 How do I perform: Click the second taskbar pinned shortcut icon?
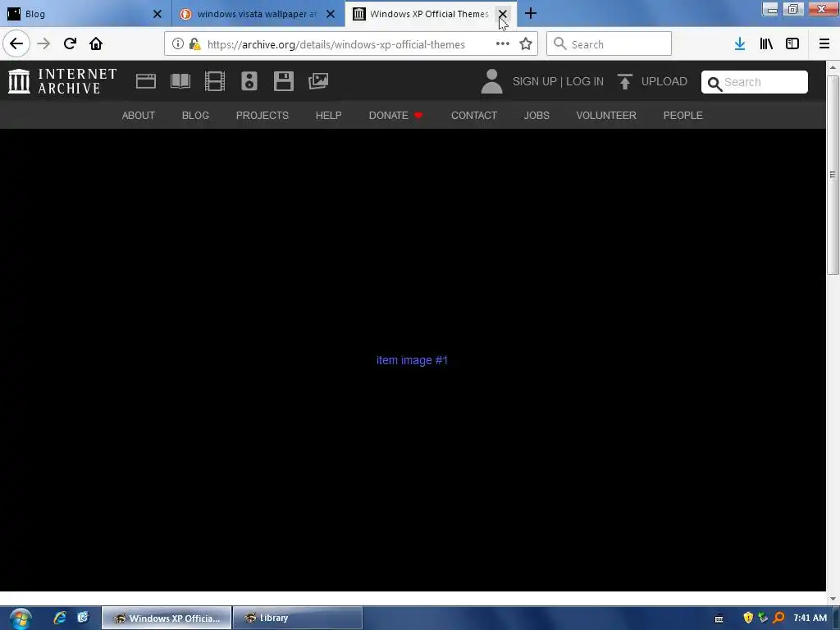tap(83, 618)
